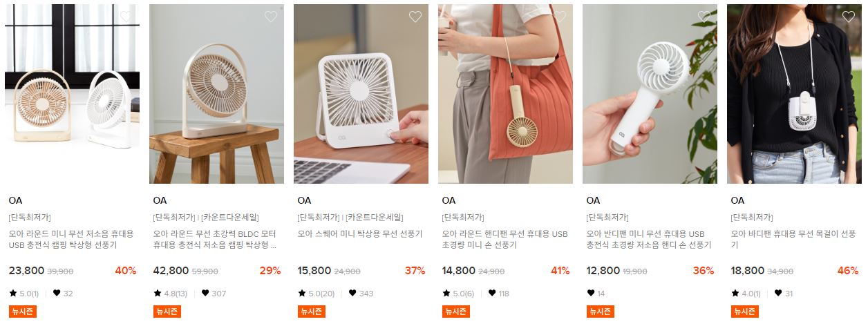Click the 뉴시즌 badge under the 42,800 product

[167, 312]
